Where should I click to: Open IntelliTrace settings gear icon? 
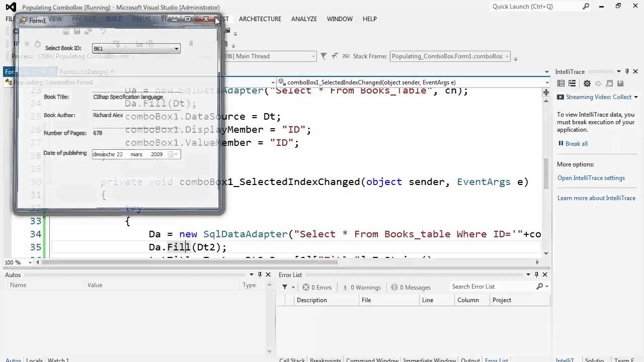coord(586,84)
